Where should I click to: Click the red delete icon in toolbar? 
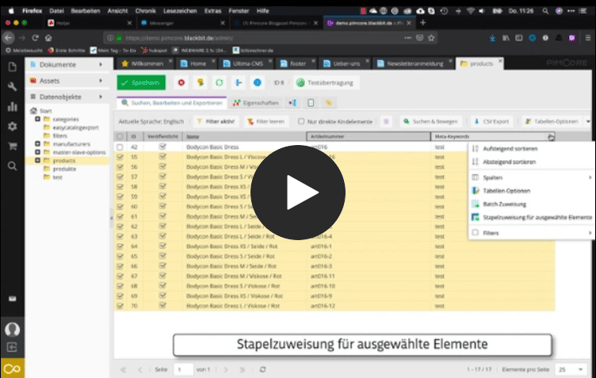[181, 83]
